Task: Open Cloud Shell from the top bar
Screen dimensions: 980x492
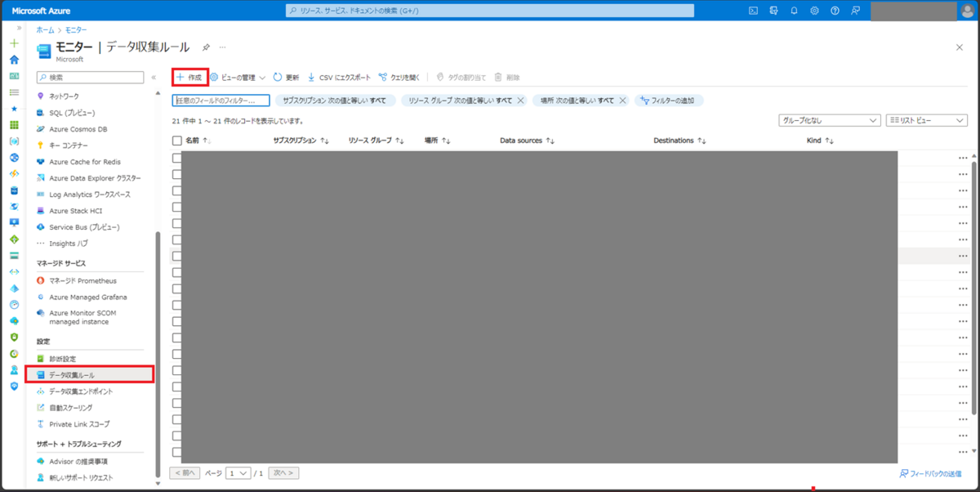Action: [x=753, y=11]
